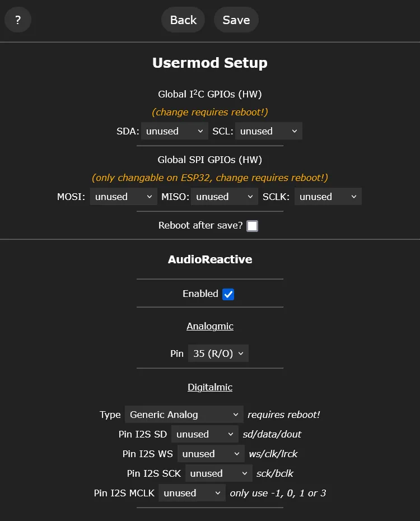Select the Pin I2S SD dropdown
This screenshot has width=420, height=521.
pyautogui.click(x=205, y=434)
